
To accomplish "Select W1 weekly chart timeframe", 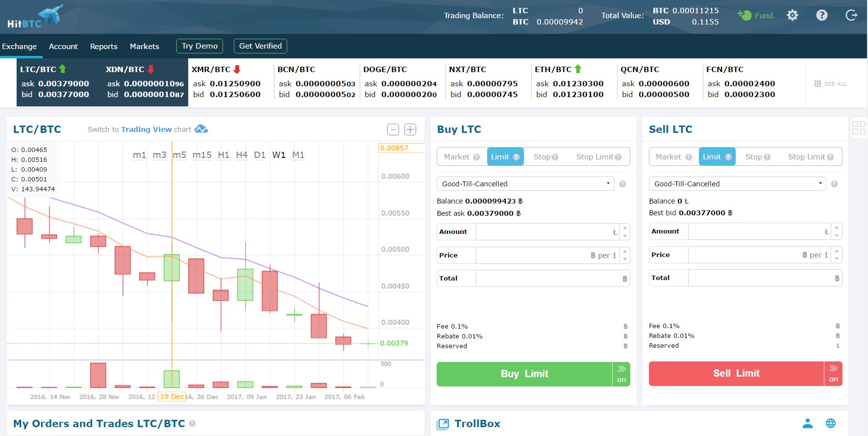I will point(279,155).
